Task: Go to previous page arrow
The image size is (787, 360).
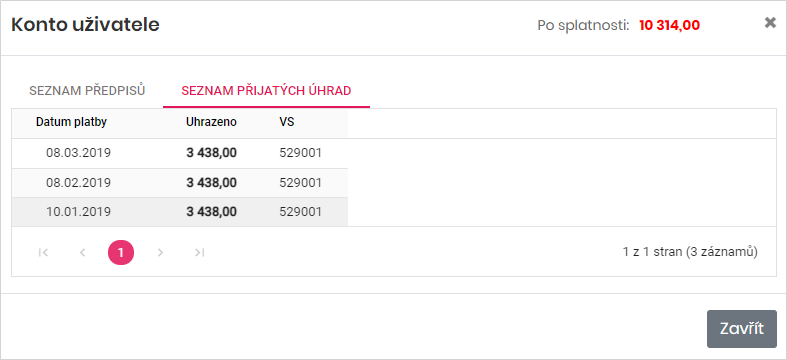Action: [x=83, y=253]
